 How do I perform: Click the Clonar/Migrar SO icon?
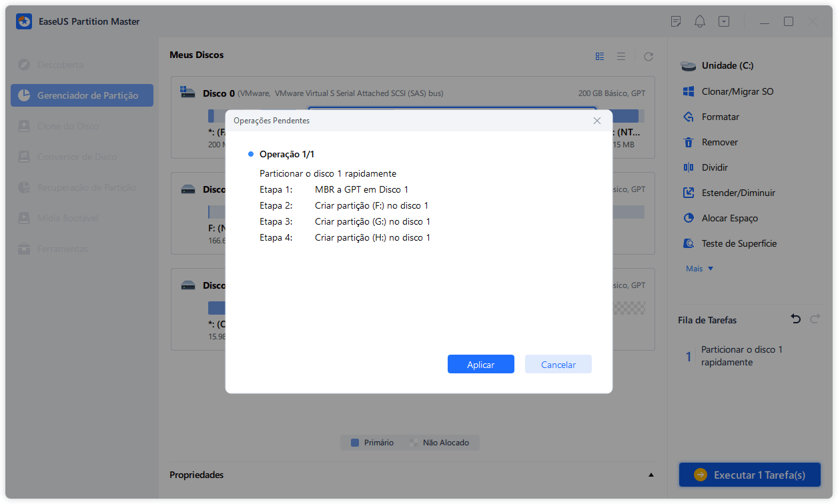point(689,91)
